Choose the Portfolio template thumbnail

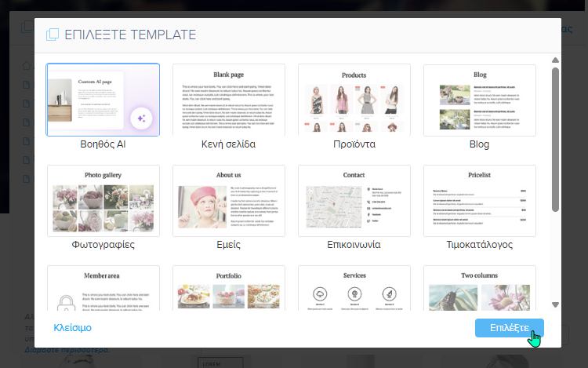click(228, 289)
